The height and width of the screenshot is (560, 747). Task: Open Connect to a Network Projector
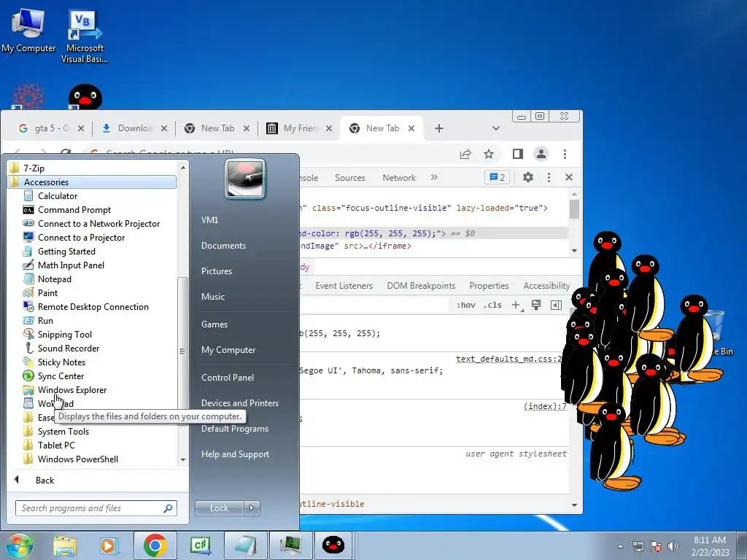(x=98, y=223)
